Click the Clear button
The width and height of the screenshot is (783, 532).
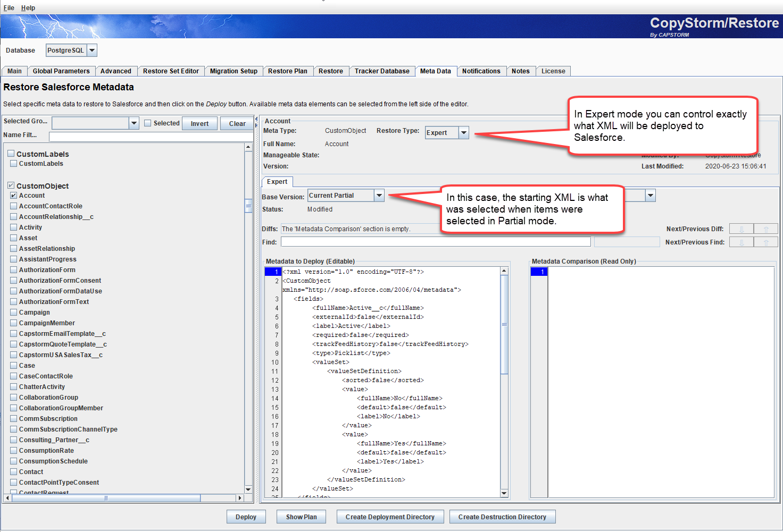point(237,123)
